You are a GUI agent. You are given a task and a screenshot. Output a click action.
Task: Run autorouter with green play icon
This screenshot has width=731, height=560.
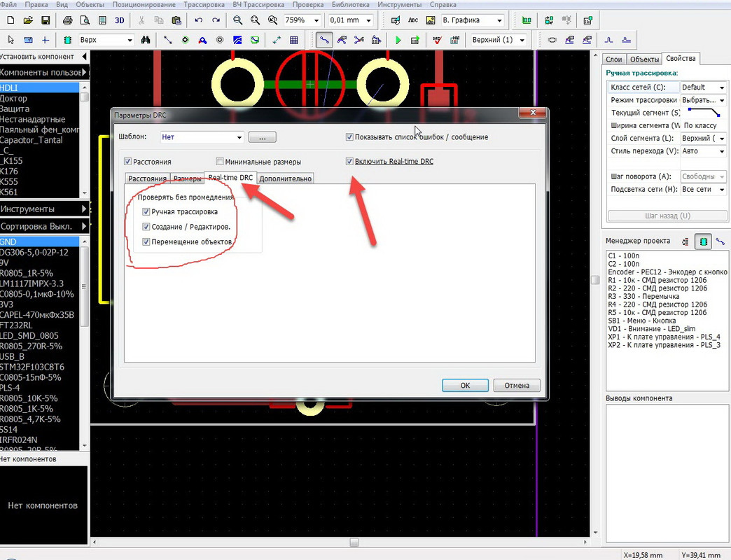coord(398,40)
